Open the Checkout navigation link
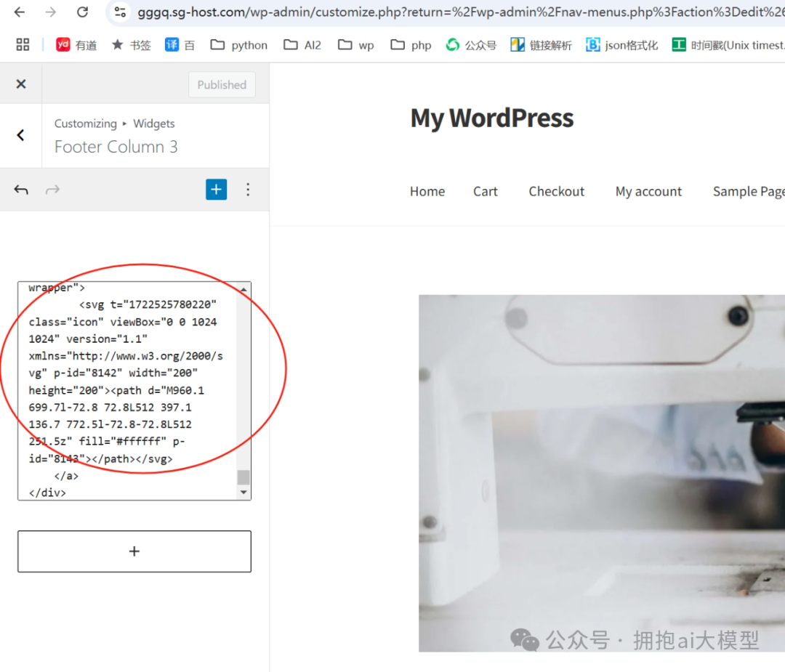 pos(557,191)
